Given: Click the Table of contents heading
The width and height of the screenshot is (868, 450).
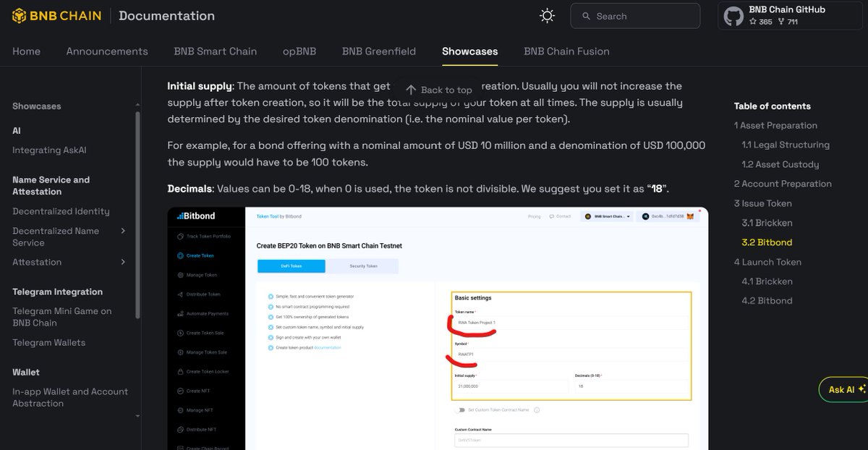Looking at the screenshot, I should coord(773,106).
